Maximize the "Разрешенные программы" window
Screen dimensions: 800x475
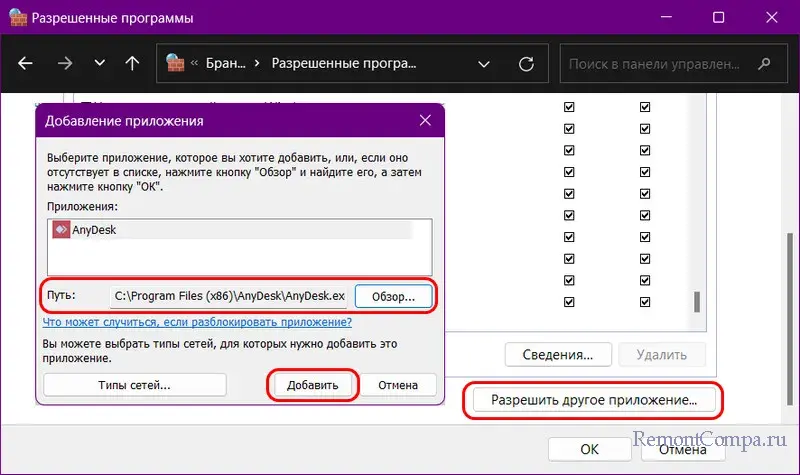pos(718,17)
